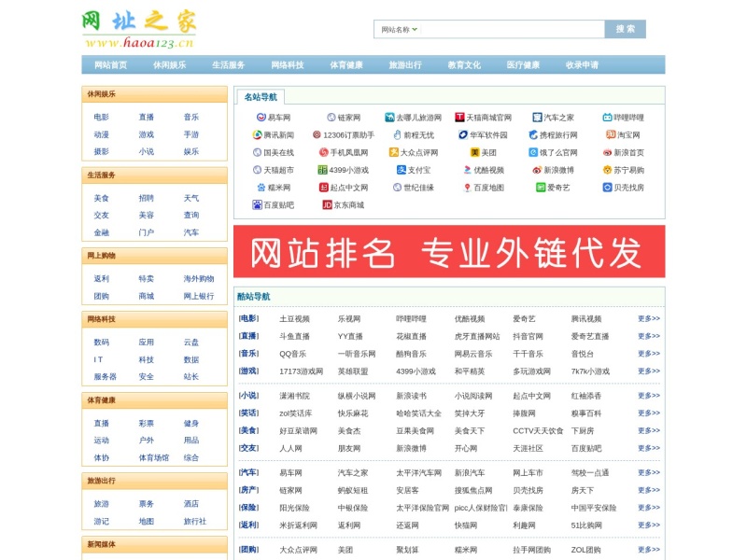Select 旅游出行 in the navigation bar
The width and height of the screenshot is (747, 560).
[x=405, y=64]
